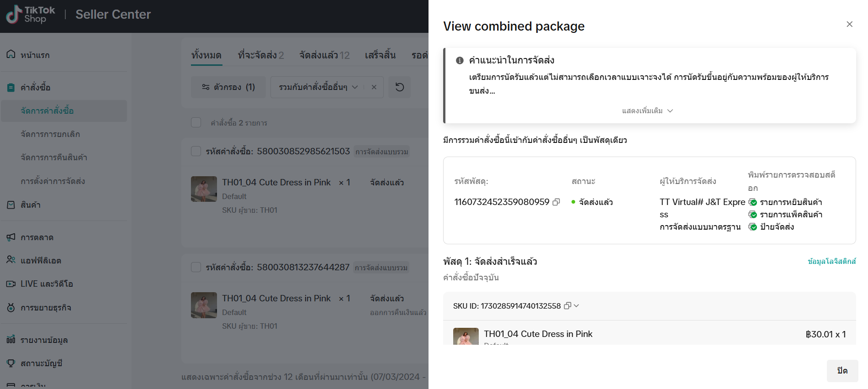
Task: Expand shipping advice with แสดงเพิ่มเติม
Action: [647, 111]
